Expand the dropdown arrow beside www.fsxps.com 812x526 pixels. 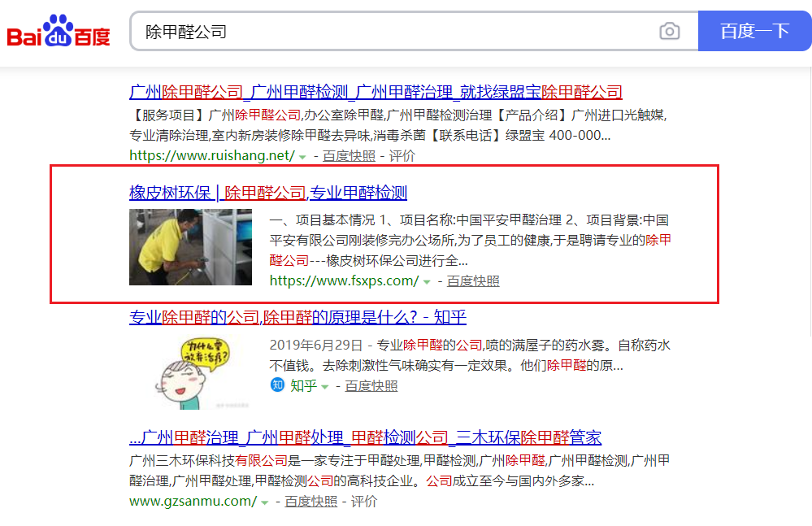(x=427, y=280)
